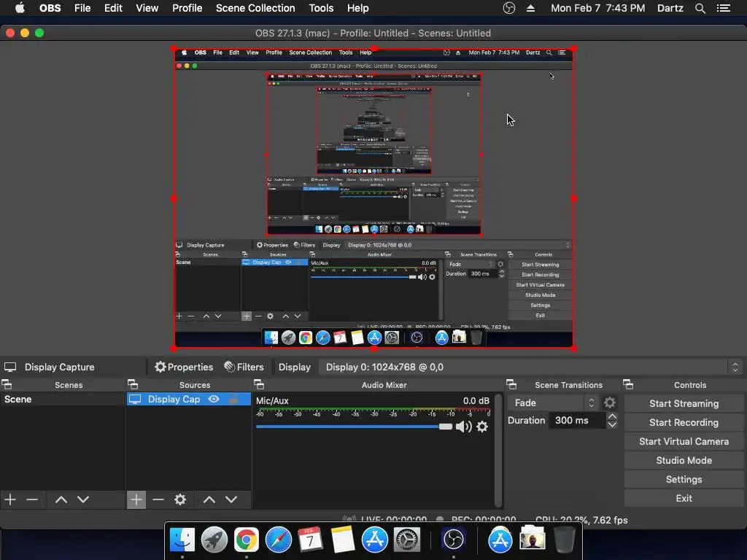Open Notification Center list icon
Viewport: 747px width, 560px height.
tap(723, 8)
